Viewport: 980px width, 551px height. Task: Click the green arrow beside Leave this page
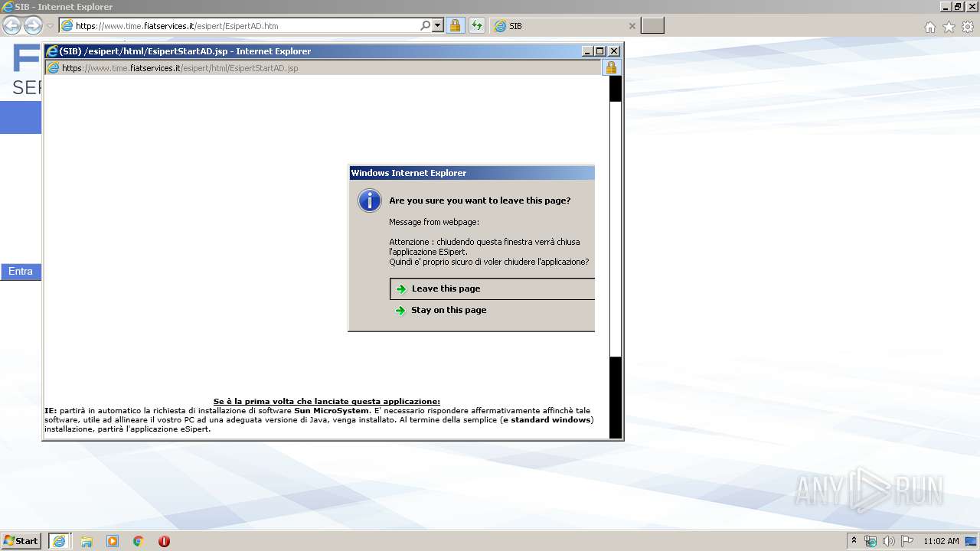click(400, 289)
